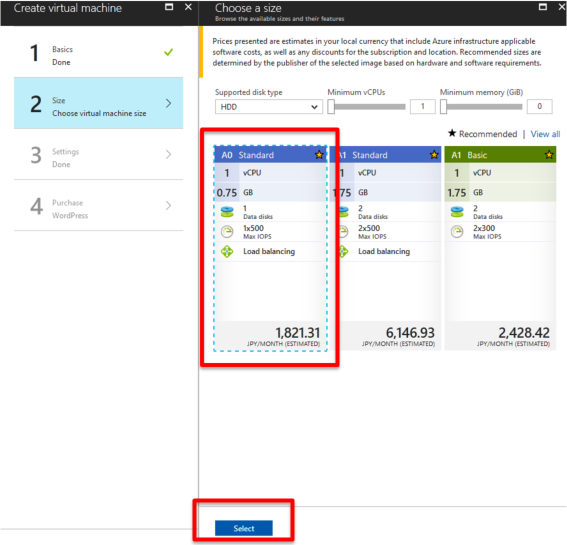Expand the Settings step chevron
The image size is (567, 545).
pos(169,155)
